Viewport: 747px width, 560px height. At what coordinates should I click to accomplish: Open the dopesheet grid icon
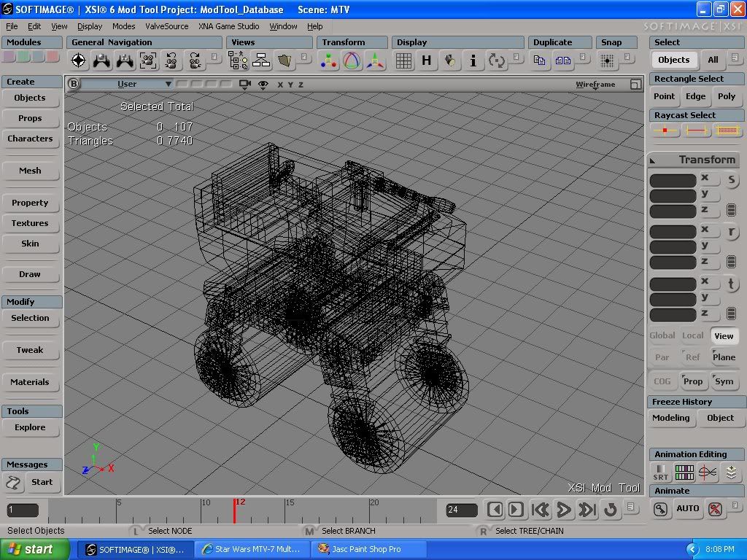[684, 472]
